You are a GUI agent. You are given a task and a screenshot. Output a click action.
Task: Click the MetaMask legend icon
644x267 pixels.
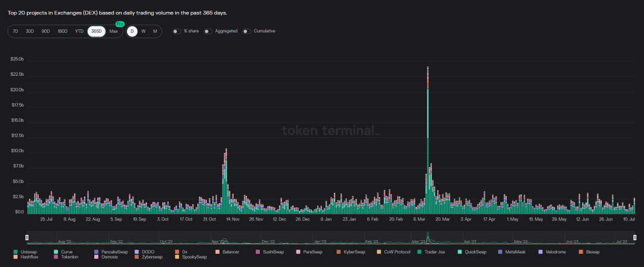tap(500, 253)
